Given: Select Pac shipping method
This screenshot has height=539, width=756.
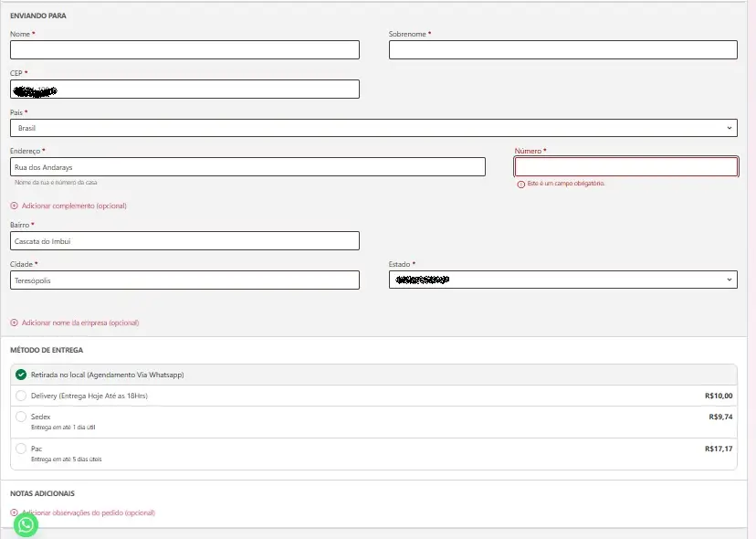Looking at the screenshot, I should pyautogui.click(x=21, y=449).
